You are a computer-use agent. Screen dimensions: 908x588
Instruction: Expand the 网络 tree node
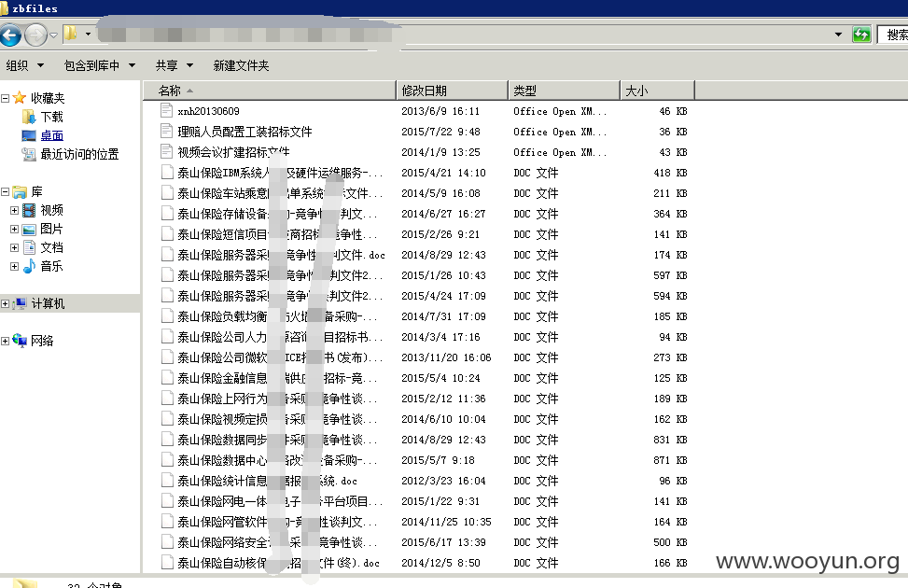coord(6,341)
